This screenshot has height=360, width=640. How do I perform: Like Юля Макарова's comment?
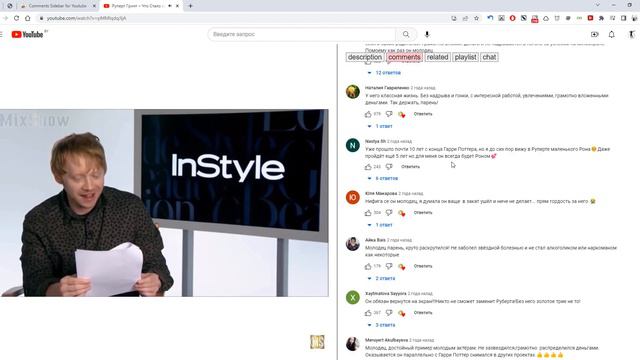[368, 213]
